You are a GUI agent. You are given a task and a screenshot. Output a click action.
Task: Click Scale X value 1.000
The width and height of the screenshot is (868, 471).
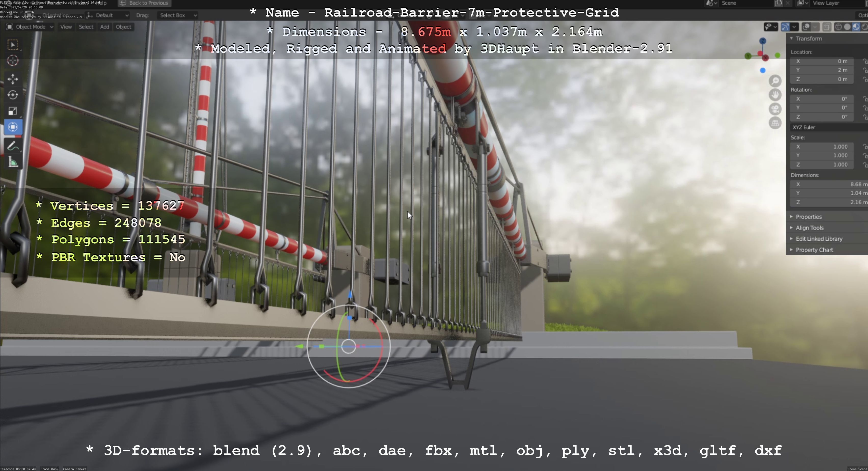(822, 147)
